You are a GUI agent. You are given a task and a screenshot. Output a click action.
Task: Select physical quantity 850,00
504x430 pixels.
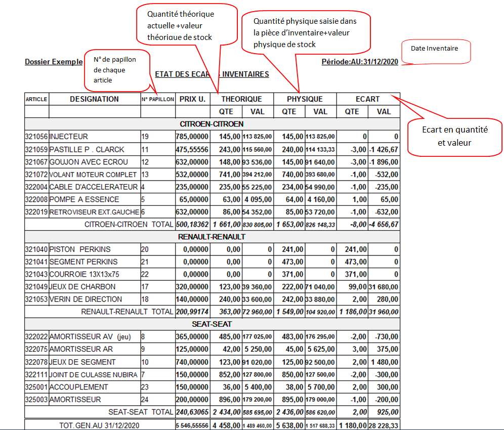(x=292, y=375)
